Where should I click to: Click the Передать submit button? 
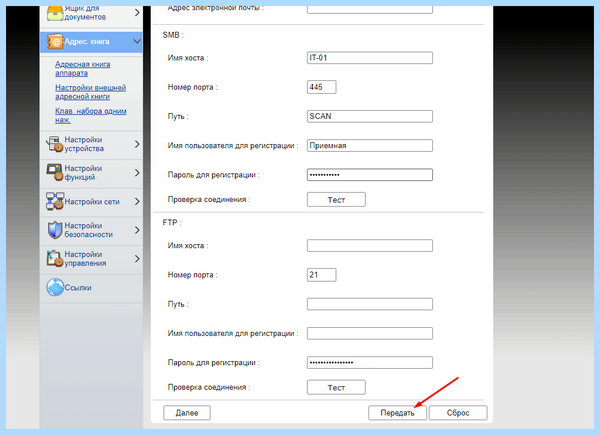pyautogui.click(x=397, y=413)
